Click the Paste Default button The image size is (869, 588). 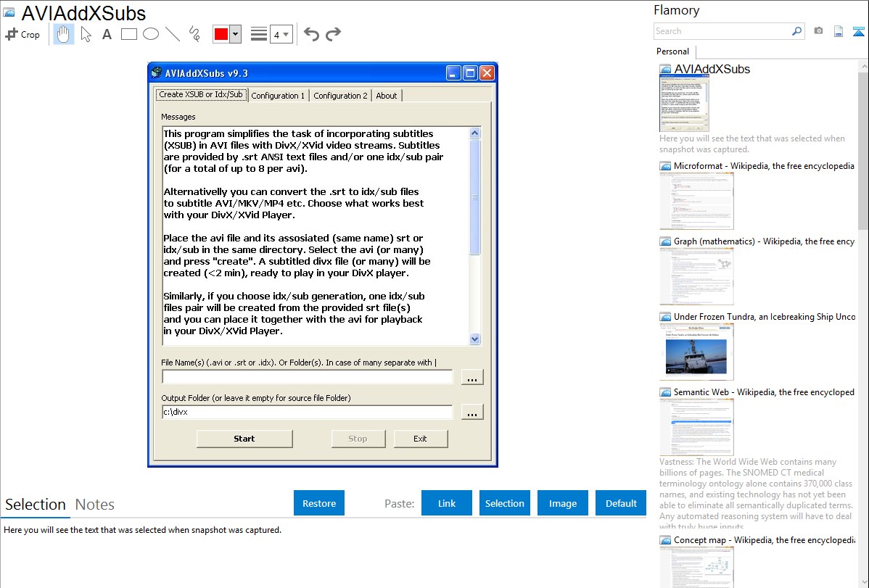[x=621, y=503]
